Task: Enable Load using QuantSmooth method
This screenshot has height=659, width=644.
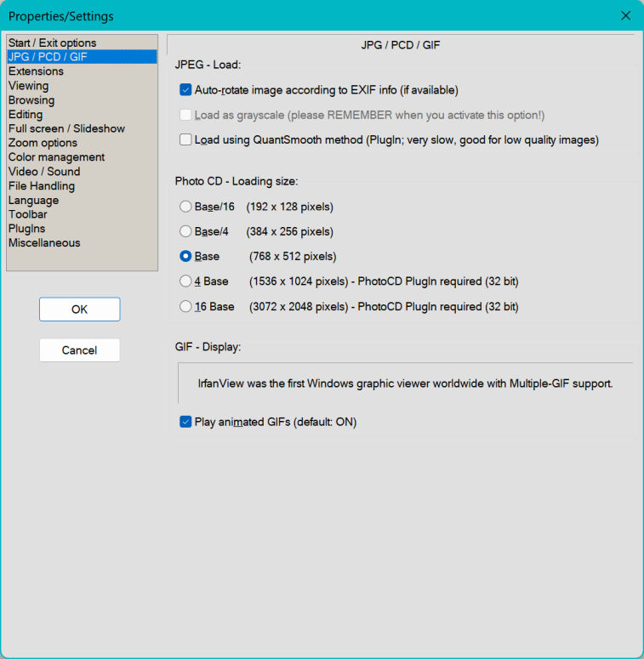Action: 185,139
